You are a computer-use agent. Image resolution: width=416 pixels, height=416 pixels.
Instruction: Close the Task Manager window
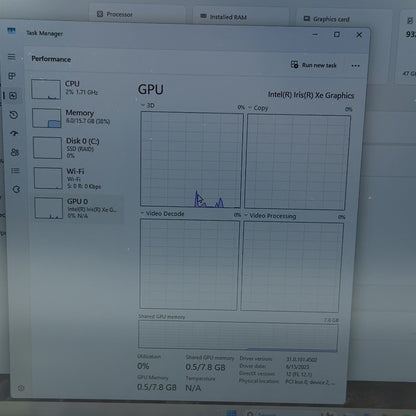tap(359, 35)
